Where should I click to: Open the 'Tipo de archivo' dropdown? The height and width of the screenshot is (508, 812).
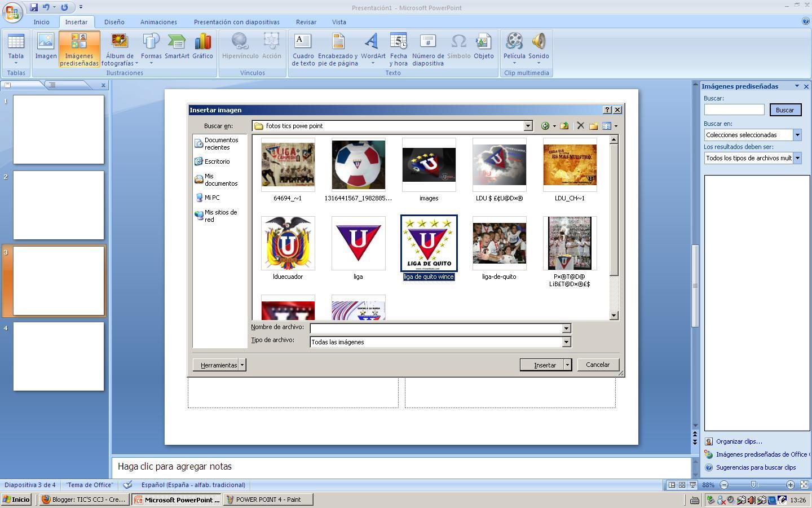[x=566, y=342]
